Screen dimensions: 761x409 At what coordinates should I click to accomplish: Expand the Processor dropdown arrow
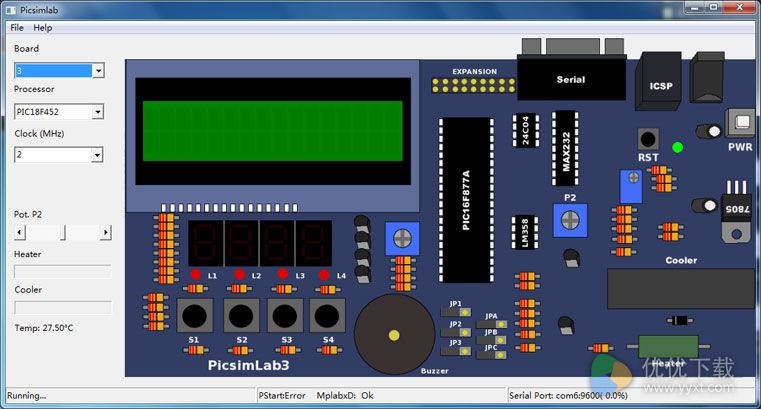coord(98,112)
